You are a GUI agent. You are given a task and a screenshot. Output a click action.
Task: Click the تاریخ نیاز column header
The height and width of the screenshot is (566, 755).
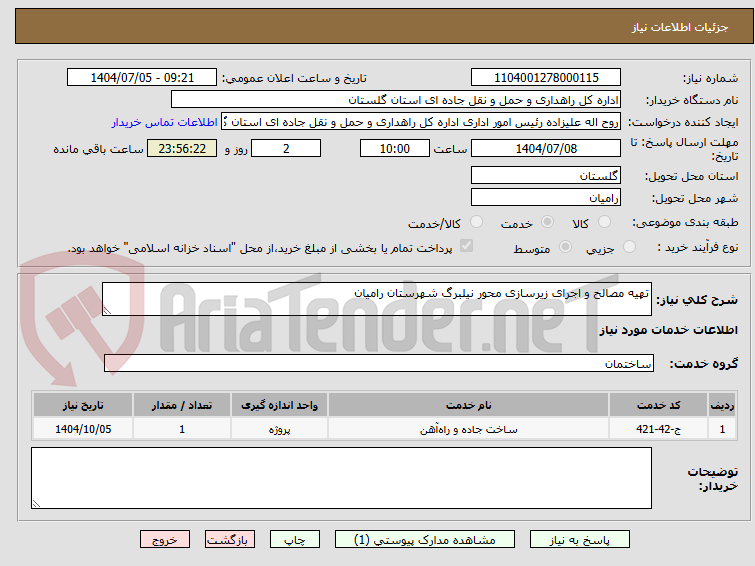(83, 405)
